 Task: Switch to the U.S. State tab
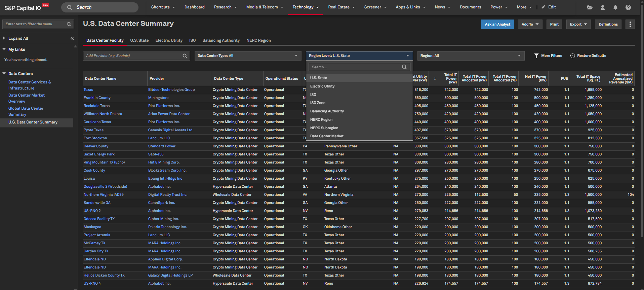coord(139,40)
